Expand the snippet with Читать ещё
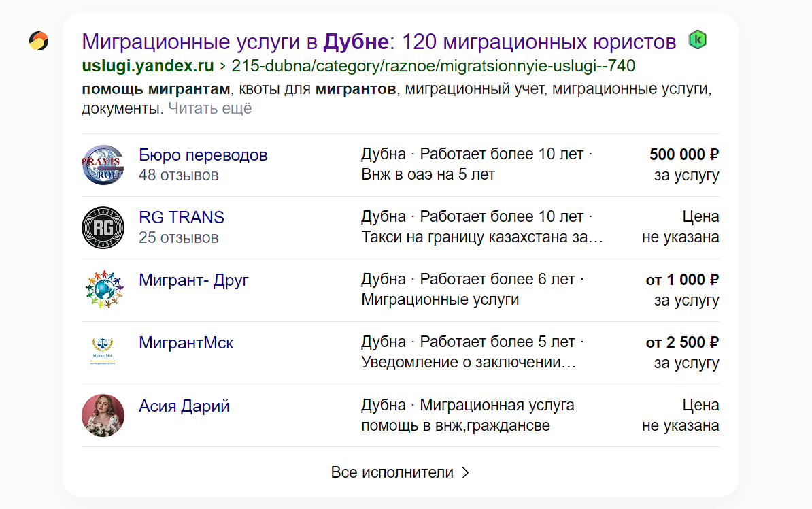Image resolution: width=812 pixels, height=509 pixels. pos(209,108)
